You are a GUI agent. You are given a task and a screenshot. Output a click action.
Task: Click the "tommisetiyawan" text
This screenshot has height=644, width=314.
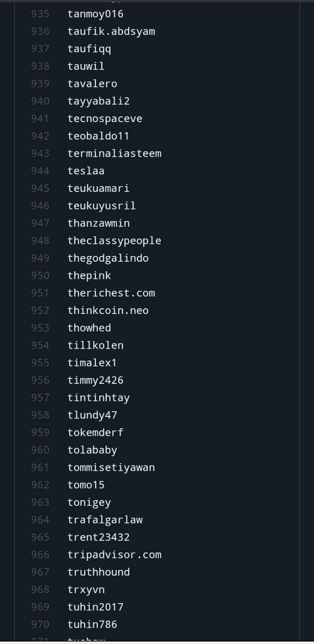[x=111, y=468]
